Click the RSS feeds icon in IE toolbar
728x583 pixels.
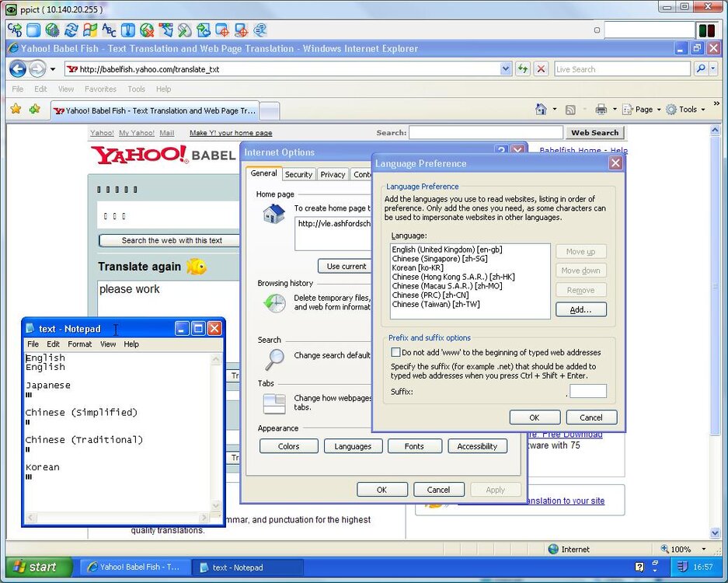coord(570,110)
